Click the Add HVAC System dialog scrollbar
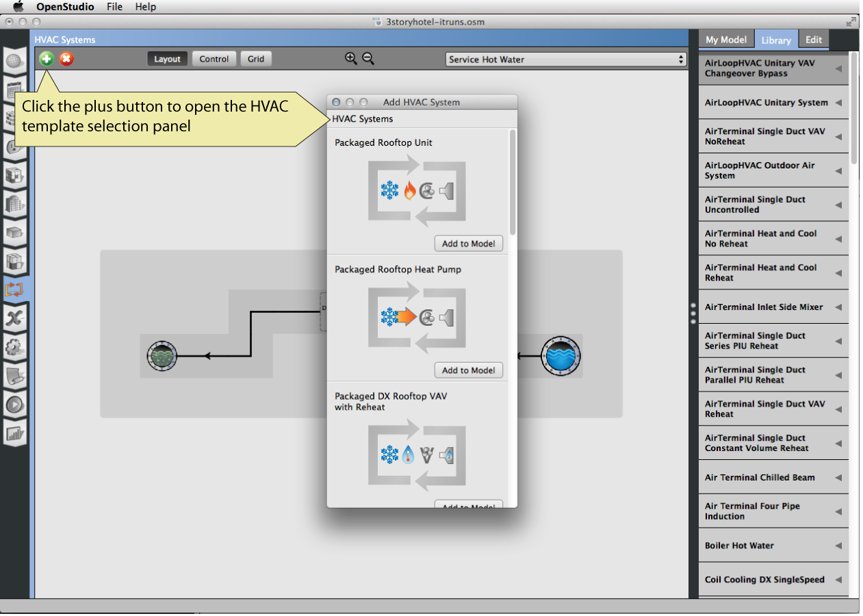The image size is (863, 616). [513, 183]
